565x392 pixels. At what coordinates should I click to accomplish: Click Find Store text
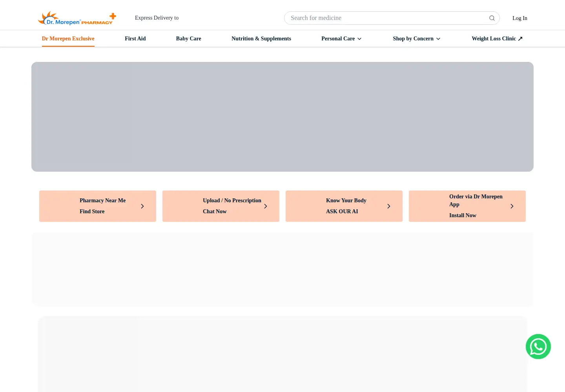[92, 211]
